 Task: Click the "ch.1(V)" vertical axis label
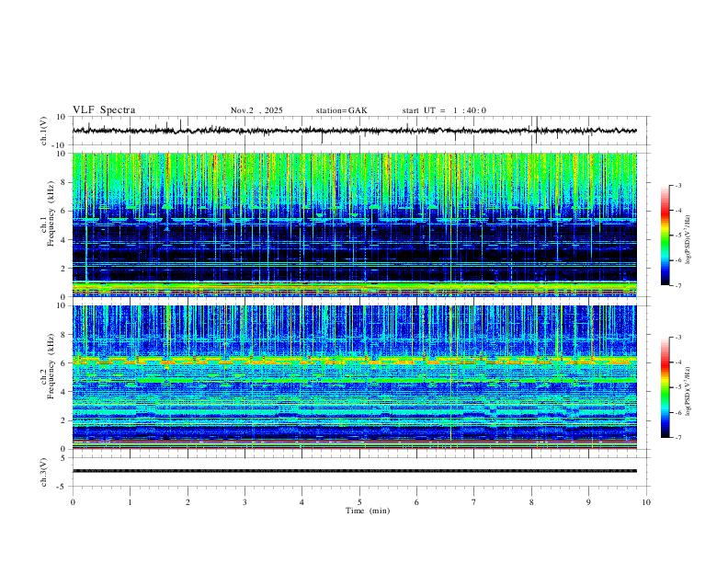(44, 131)
